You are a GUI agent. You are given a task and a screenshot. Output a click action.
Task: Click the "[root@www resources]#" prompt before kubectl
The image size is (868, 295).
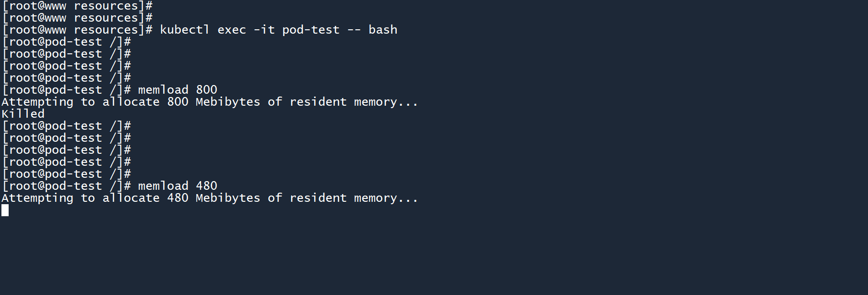[x=77, y=30]
